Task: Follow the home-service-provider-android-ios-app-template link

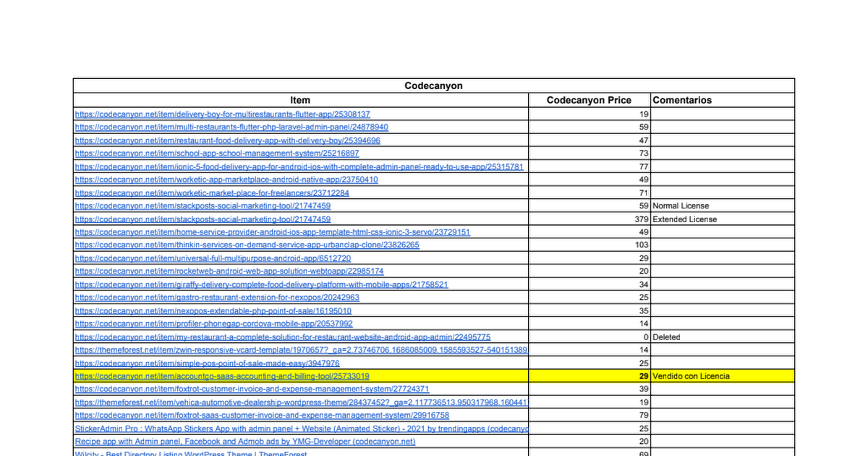Action: click(x=273, y=232)
